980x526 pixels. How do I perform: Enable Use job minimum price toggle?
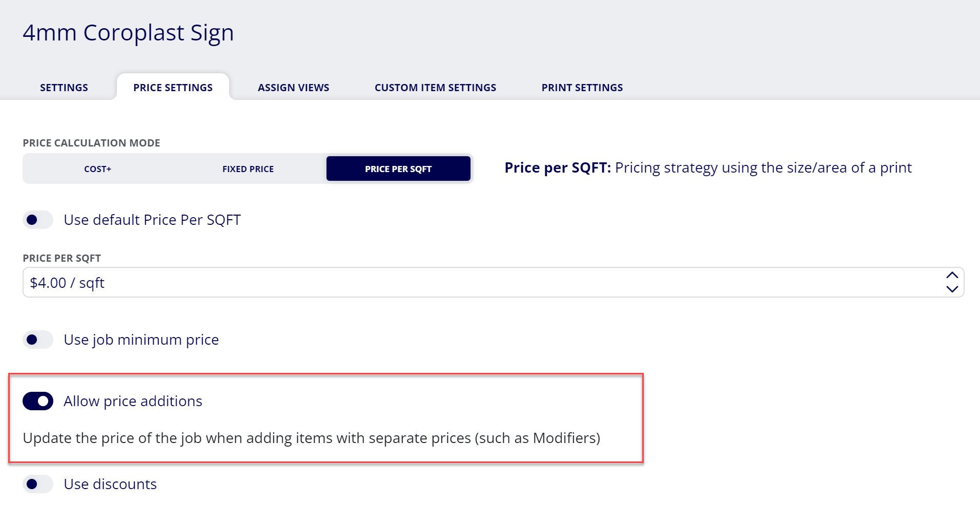38,340
